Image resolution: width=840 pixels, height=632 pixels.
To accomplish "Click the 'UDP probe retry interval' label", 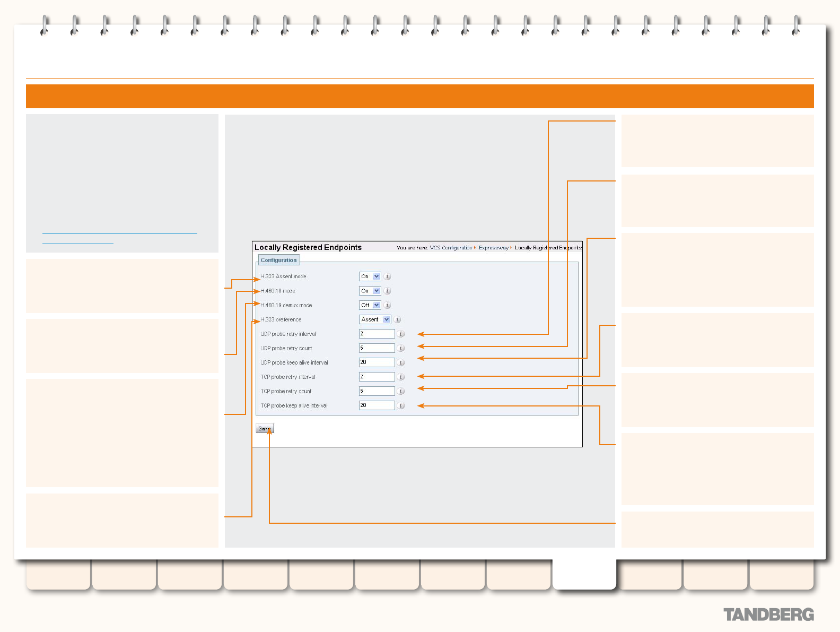I will 288,334.
